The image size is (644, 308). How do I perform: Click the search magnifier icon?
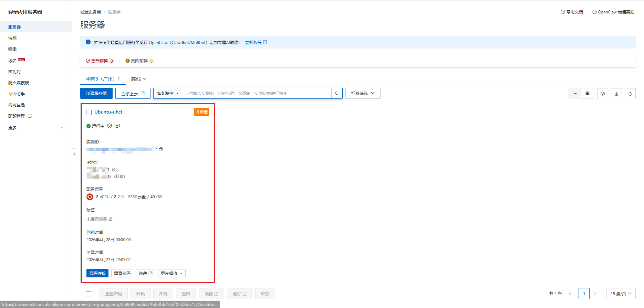coord(337,93)
